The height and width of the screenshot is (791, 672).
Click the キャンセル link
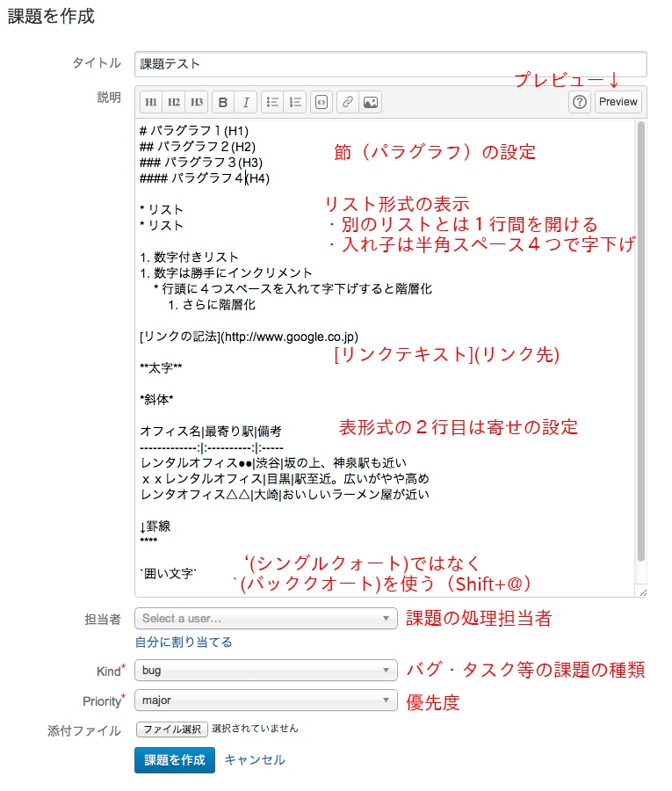coord(255,759)
